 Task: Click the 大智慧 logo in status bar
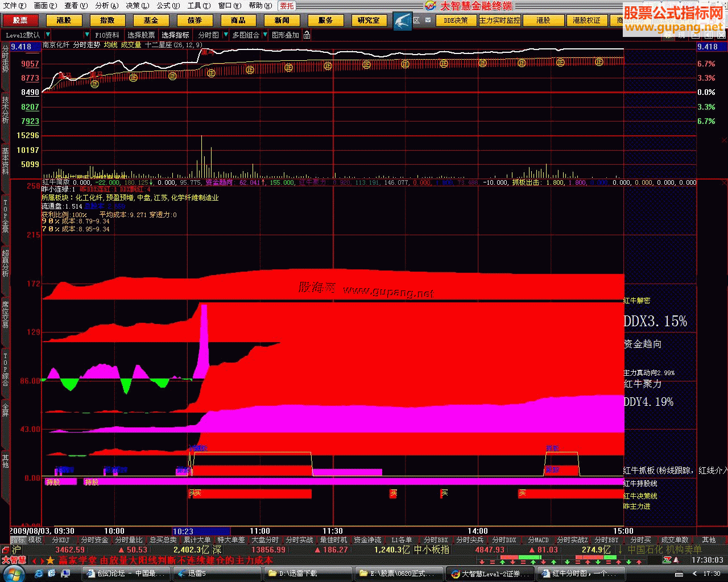[14, 560]
